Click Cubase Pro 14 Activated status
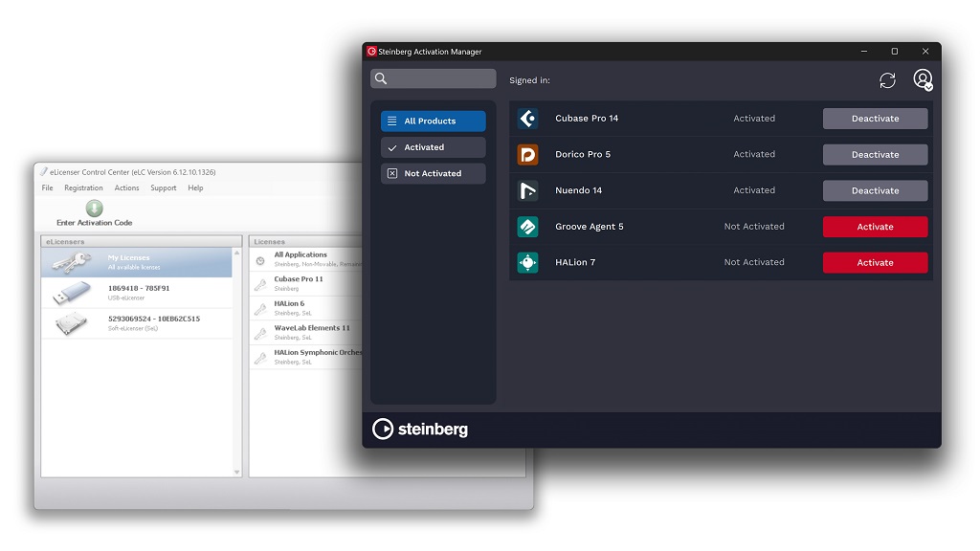This screenshot has height=551, width=980. pos(754,118)
